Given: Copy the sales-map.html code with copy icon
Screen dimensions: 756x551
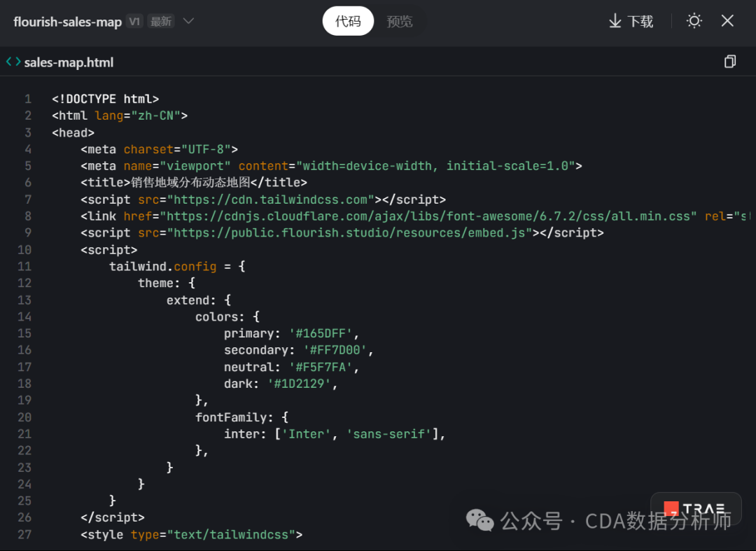Looking at the screenshot, I should click(730, 62).
